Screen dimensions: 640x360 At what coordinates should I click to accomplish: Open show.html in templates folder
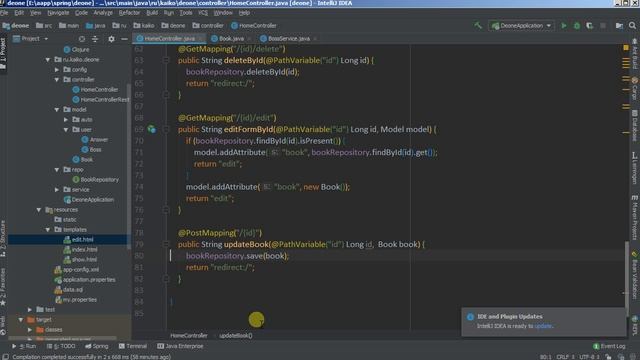80,259
